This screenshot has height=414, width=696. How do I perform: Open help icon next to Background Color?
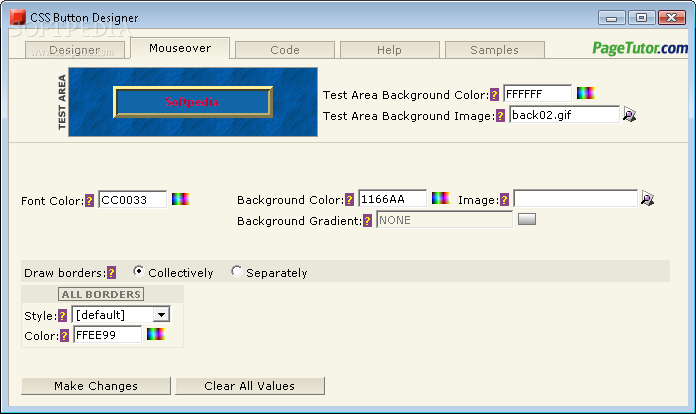(x=349, y=200)
